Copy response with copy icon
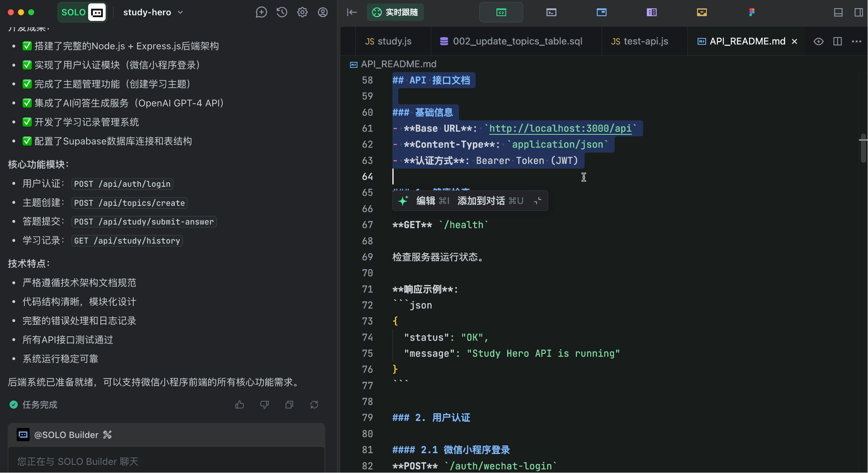This screenshot has height=473, width=868. click(289, 405)
